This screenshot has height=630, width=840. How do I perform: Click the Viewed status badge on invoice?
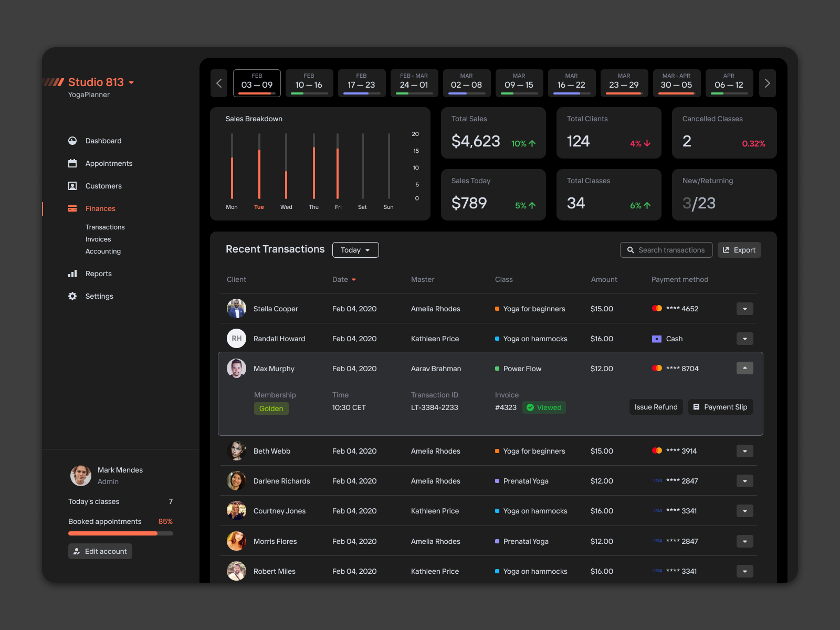tap(544, 407)
